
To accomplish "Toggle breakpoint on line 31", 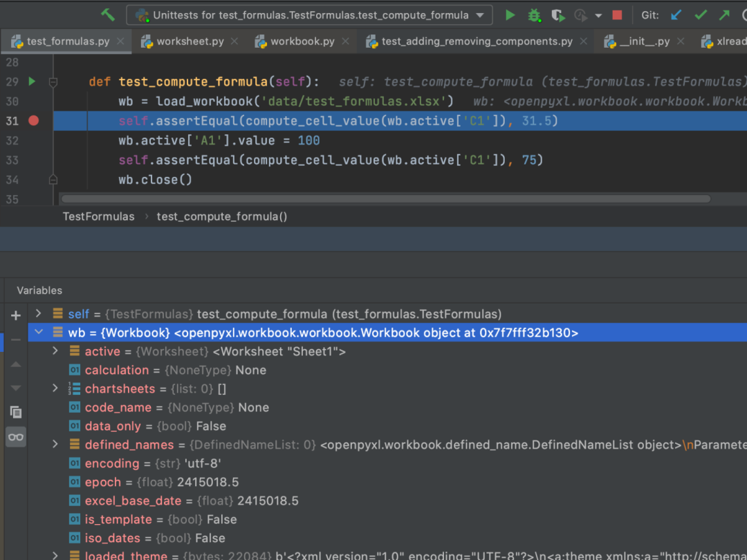I will (x=33, y=120).
